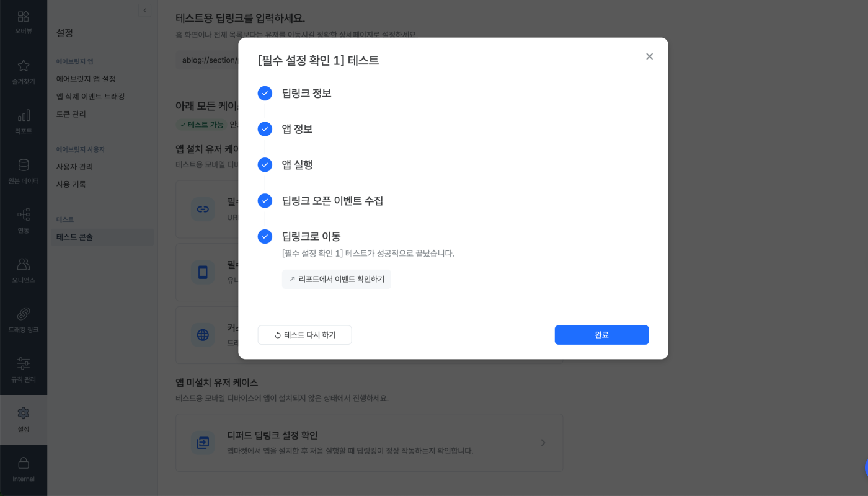Click the mobile device card icon
This screenshot has width=868, height=496.
tap(203, 272)
